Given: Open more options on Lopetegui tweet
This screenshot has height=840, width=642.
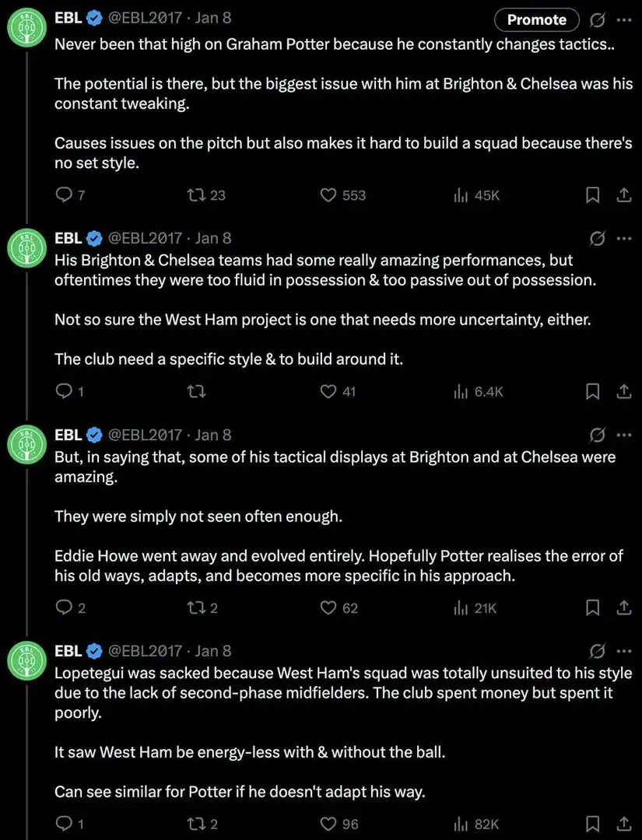Looking at the screenshot, I should tap(624, 650).
